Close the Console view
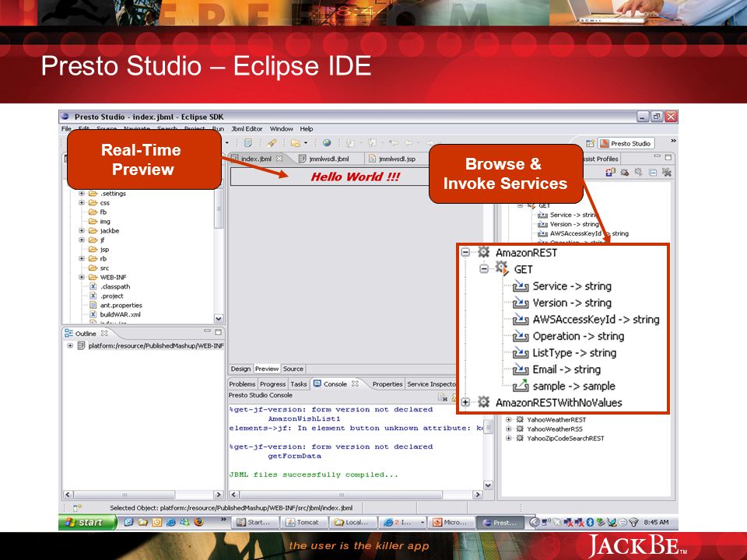 pyautogui.click(x=355, y=383)
